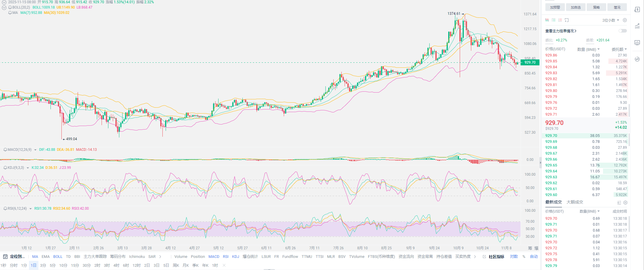Click the 加预警 add alert button

[555, 7]
